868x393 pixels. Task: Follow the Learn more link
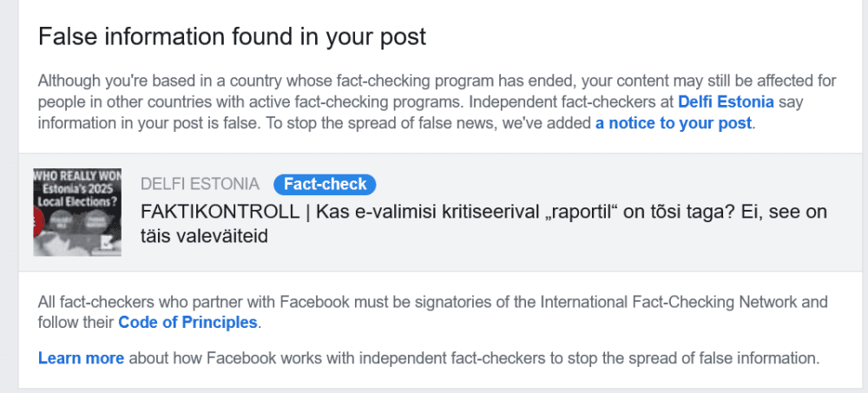point(81,357)
